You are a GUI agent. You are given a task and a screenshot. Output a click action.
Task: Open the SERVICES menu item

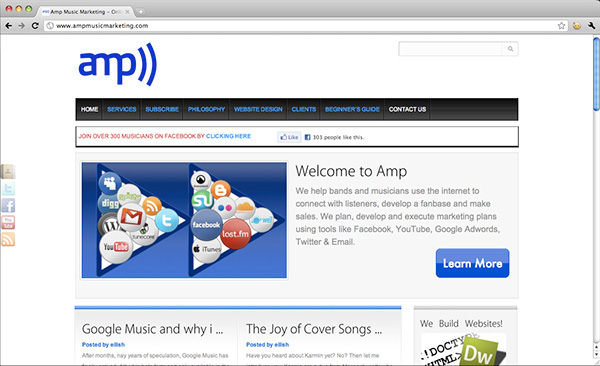(122, 109)
